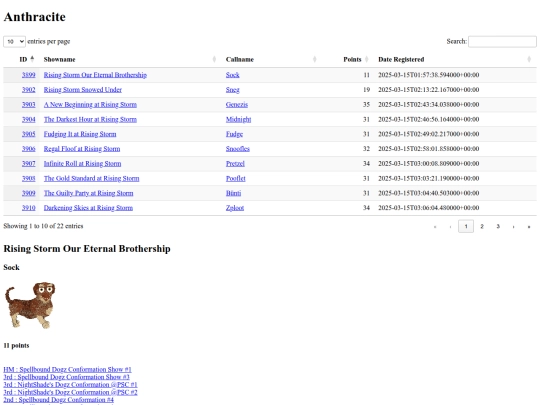Open A New Beginning at Rising Storm

(x=90, y=105)
